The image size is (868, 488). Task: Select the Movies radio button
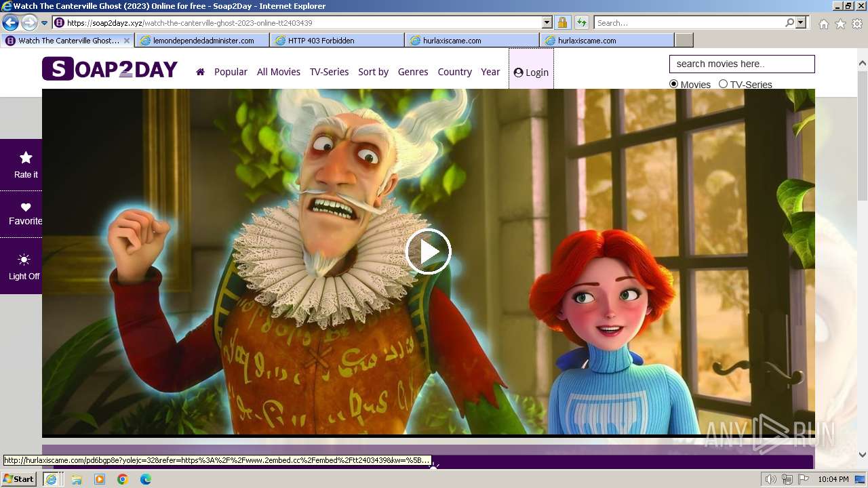(673, 84)
